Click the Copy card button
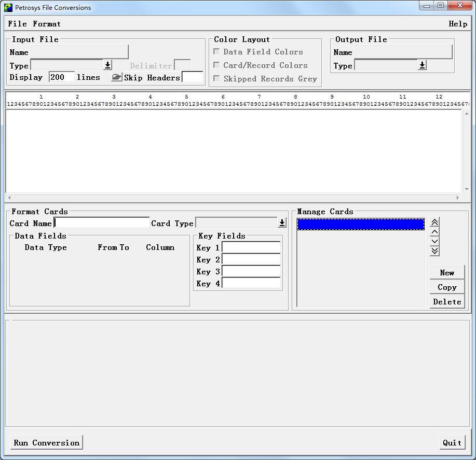This screenshot has height=460, width=476. coord(447,287)
